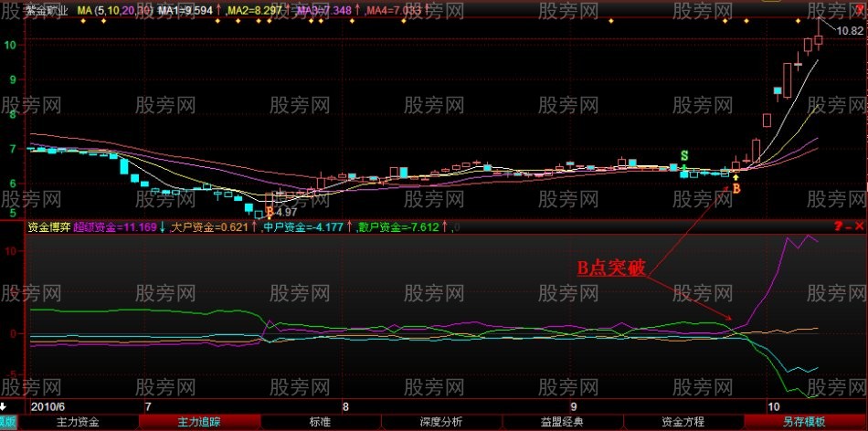This screenshot has width=868, height=431.
Task: Switch to the 深度分析 tab
Action: click(x=441, y=422)
